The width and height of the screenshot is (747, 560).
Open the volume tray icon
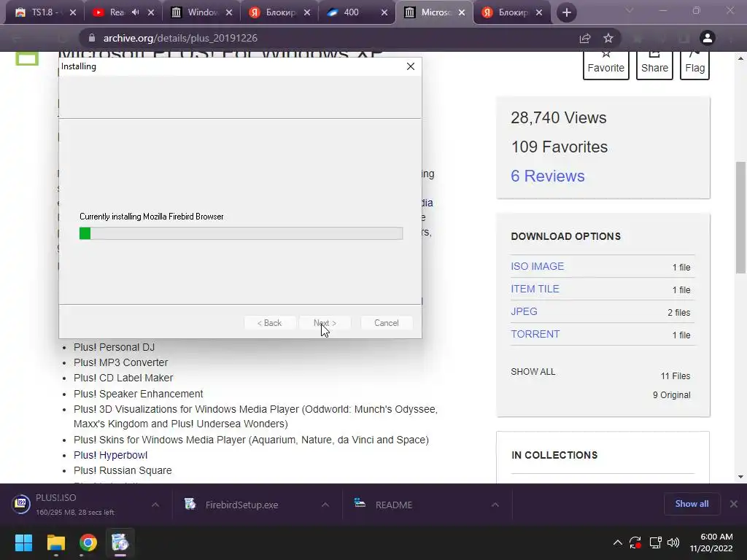click(673, 542)
